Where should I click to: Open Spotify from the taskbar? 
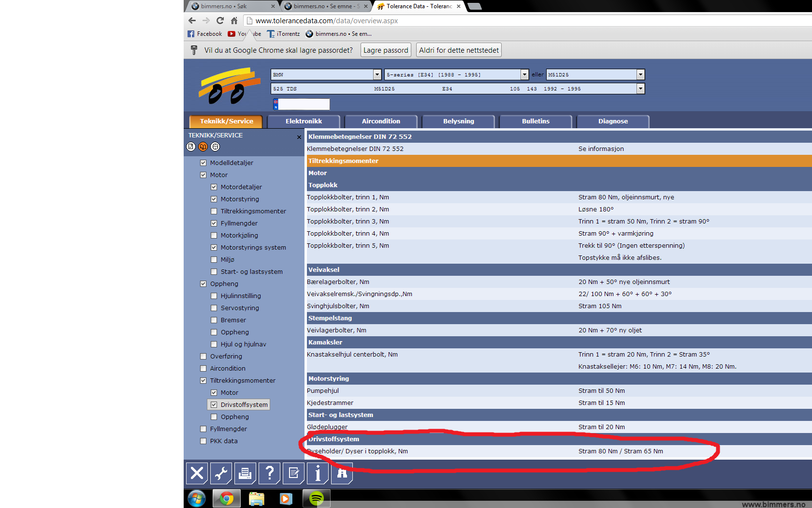pos(317,498)
